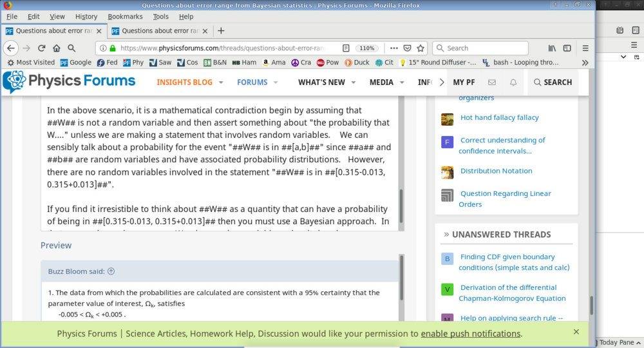
Task: Open the Finding CDF given boundary thread
Action: pos(514,262)
